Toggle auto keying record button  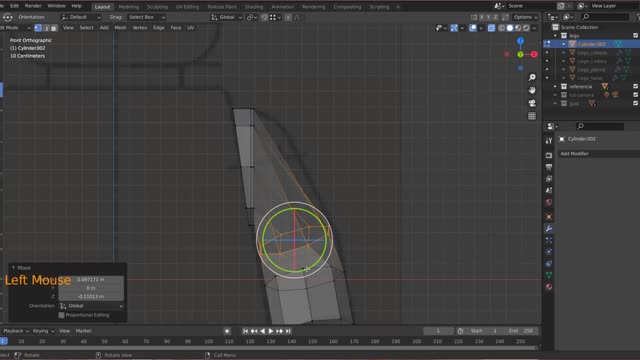pyautogui.click(x=227, y=331)
